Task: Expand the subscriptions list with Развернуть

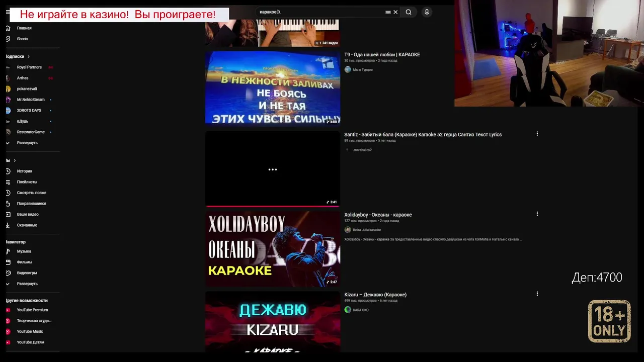Action: pos(27,143)
